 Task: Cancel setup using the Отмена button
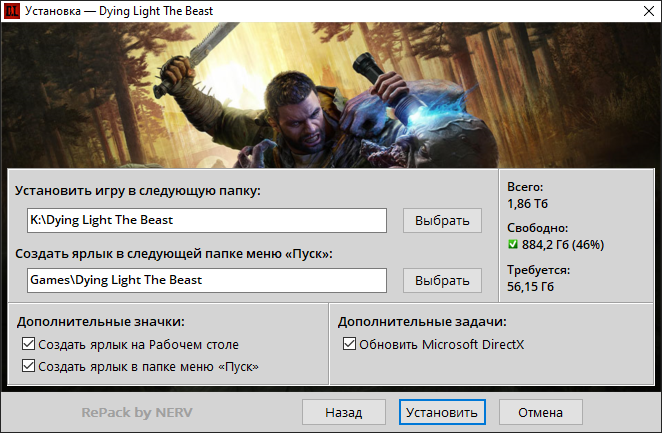tap(541, 412)
